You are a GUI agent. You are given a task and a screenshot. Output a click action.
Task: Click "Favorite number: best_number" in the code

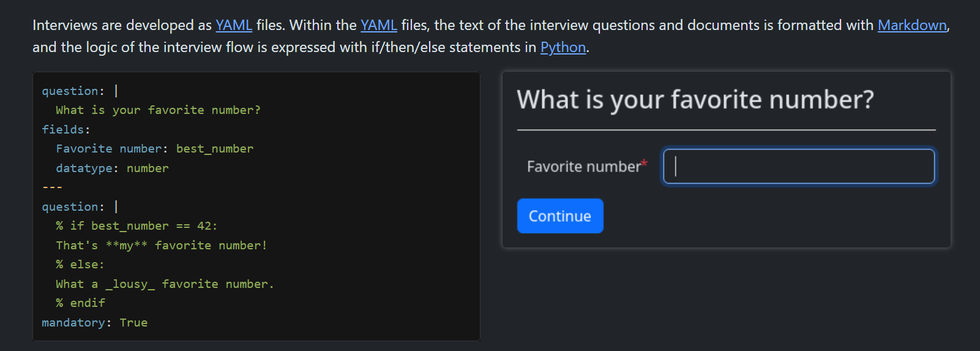tap(154, 149)
